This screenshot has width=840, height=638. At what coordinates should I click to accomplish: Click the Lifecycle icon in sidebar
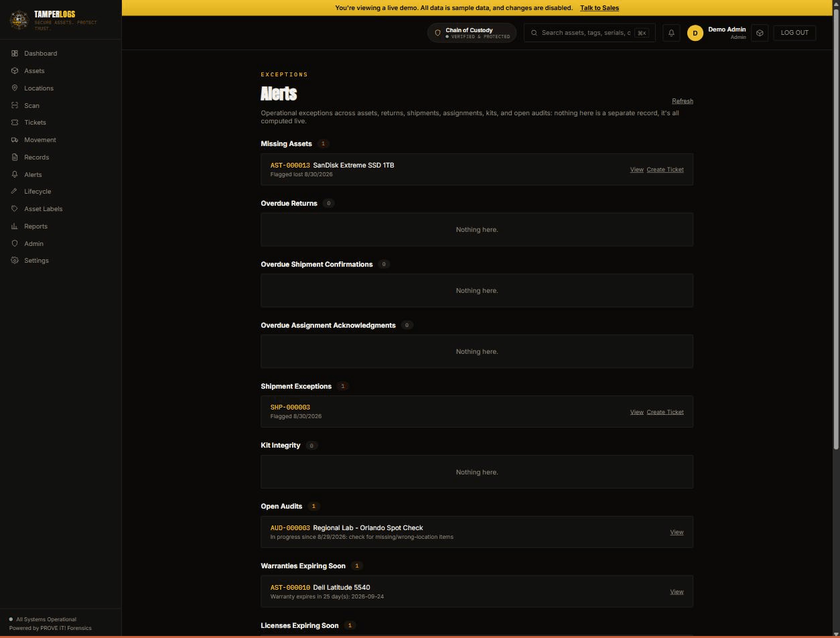pyautogui.click(x=15, y=191)
